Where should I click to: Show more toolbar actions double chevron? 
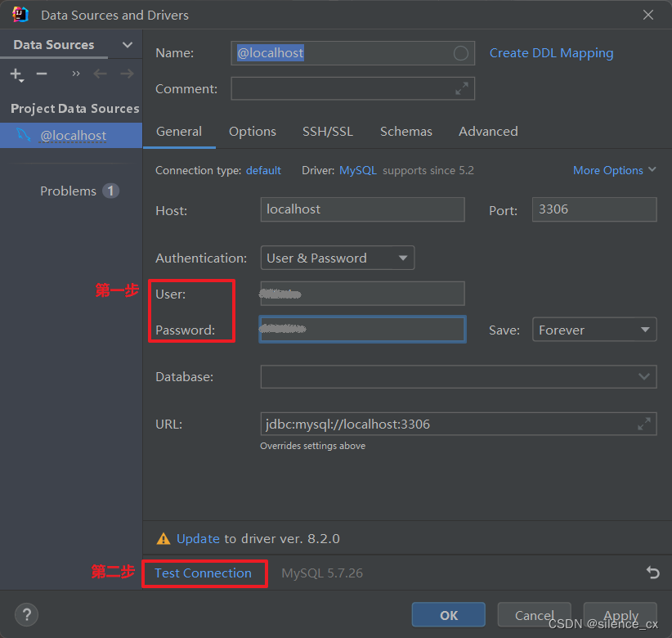click(x=76, y=74)
